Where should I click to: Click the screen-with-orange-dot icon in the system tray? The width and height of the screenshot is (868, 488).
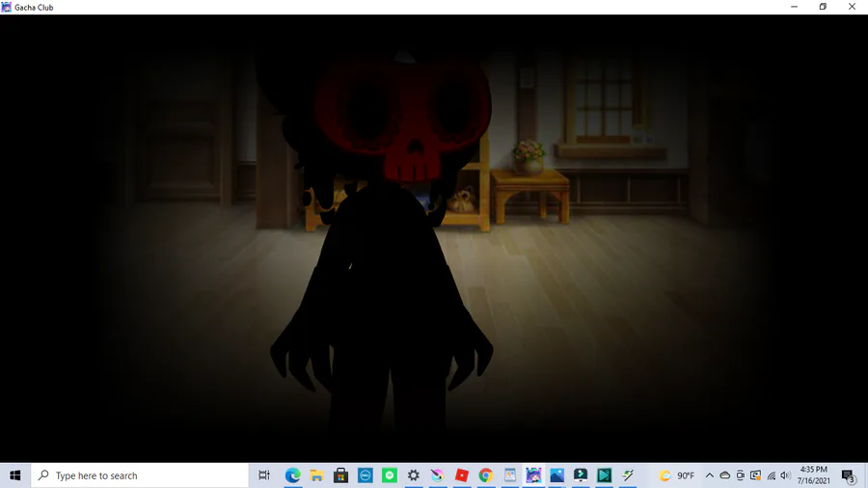coord(755,475)
